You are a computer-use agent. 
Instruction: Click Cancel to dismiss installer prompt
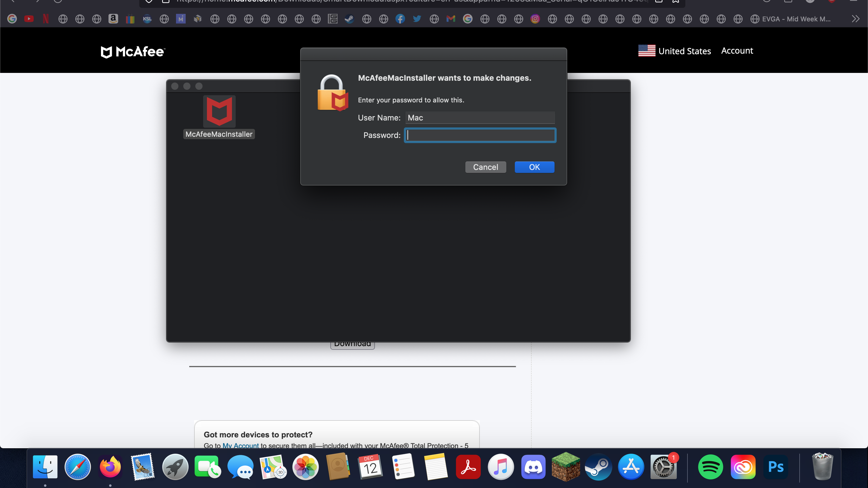pos(486,167)
